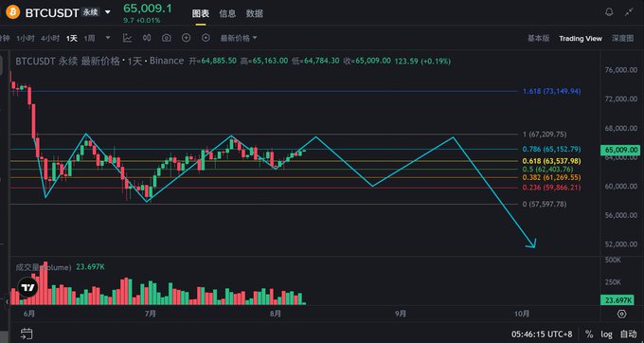Image resolution: width=644 pixels, height=343 pixels.
Task: Select the 1天 timeframe
Action: click(72, 38)
